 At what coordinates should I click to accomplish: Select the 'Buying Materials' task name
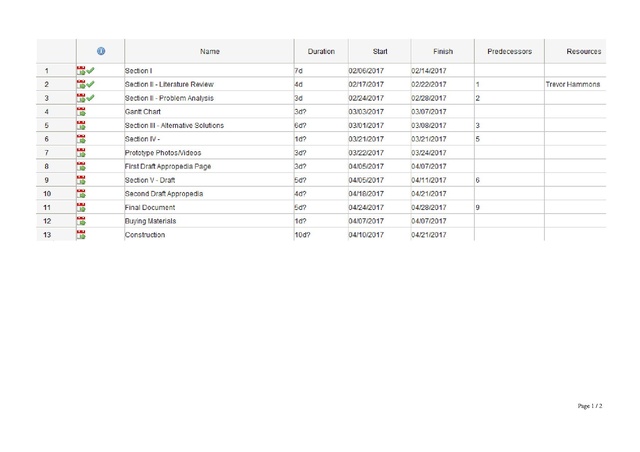tap(150, 221)
